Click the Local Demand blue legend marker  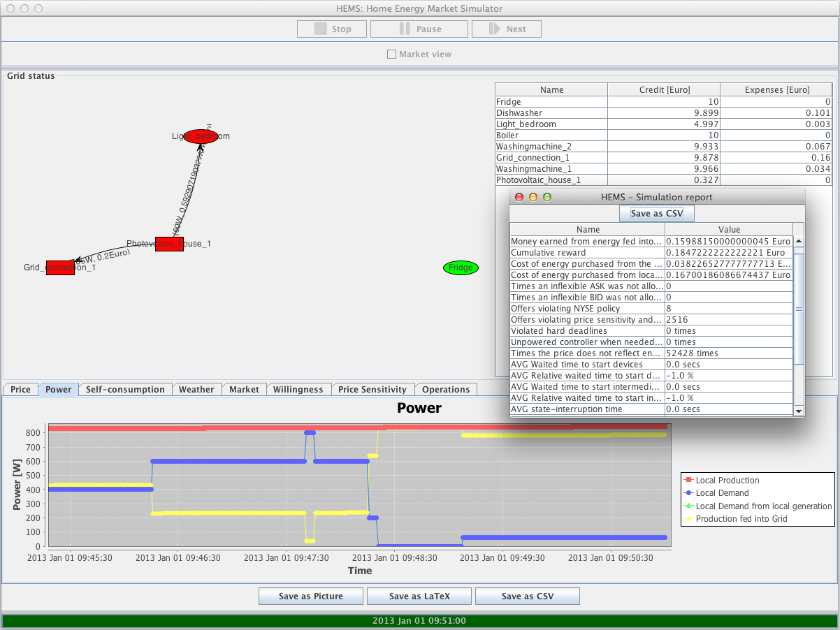pos(688,493)
